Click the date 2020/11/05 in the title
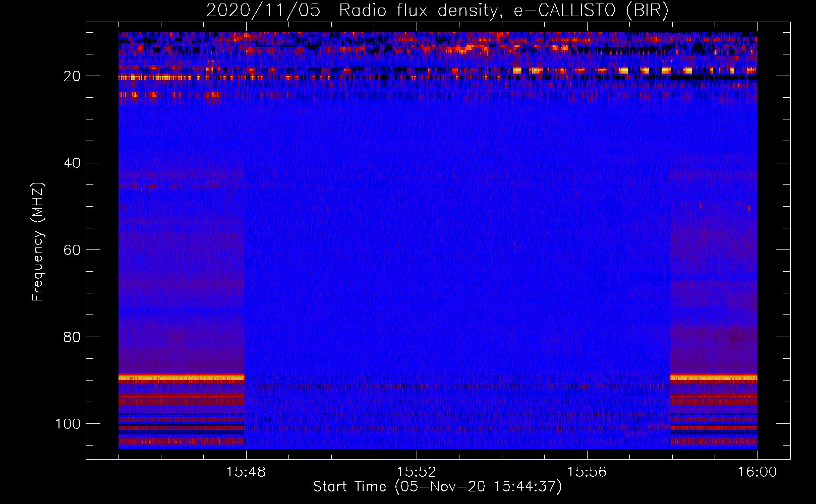Viewport: 816px width, 504px height. pos(263,11)
